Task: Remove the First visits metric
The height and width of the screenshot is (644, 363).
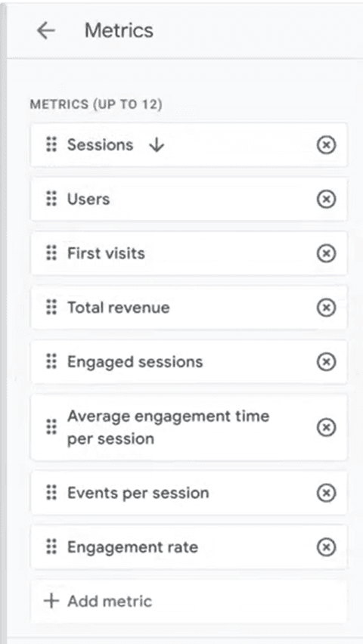Action: click(x=327, y=253)
